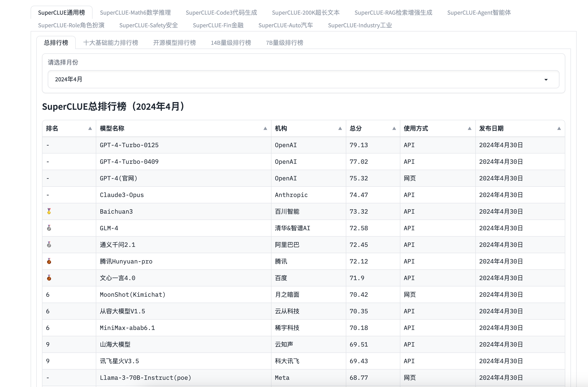Click the Llama-3-70B-Instruct(poe) model name cell
588x387 pixels.
click(184, 378)
